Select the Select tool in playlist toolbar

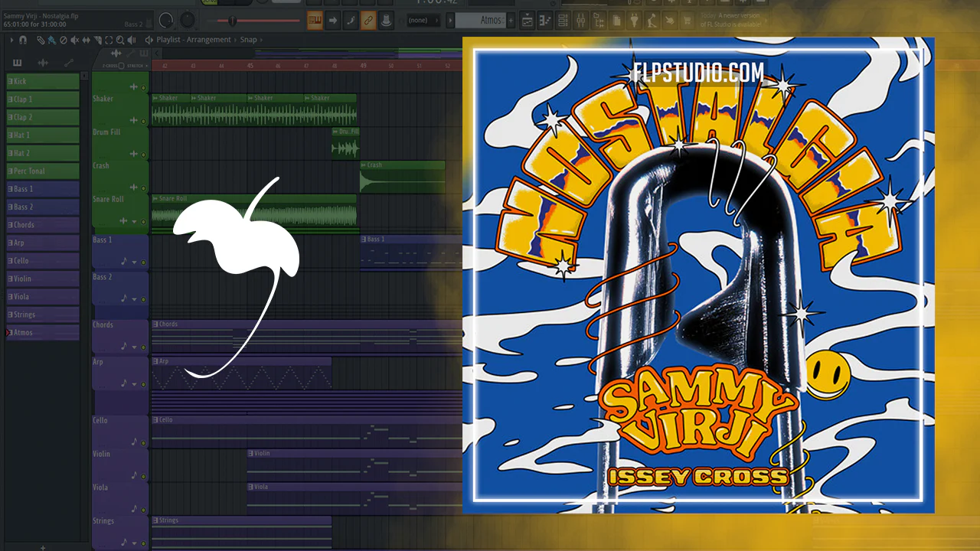click(x=109, y=40)
